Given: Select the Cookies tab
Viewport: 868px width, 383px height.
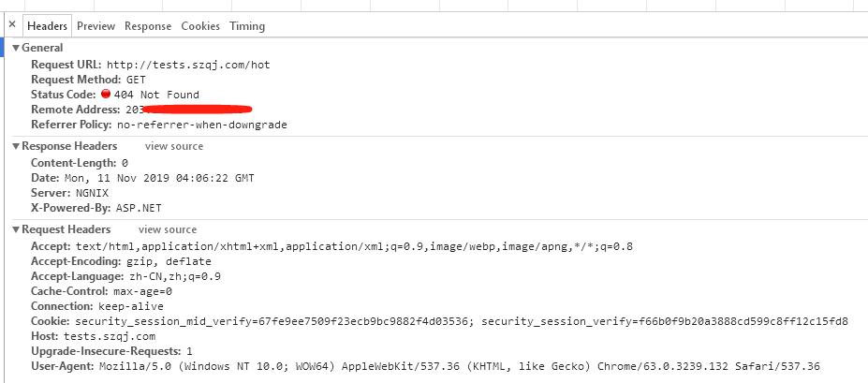Looking at the screenshot, I should tap(200, 26).
